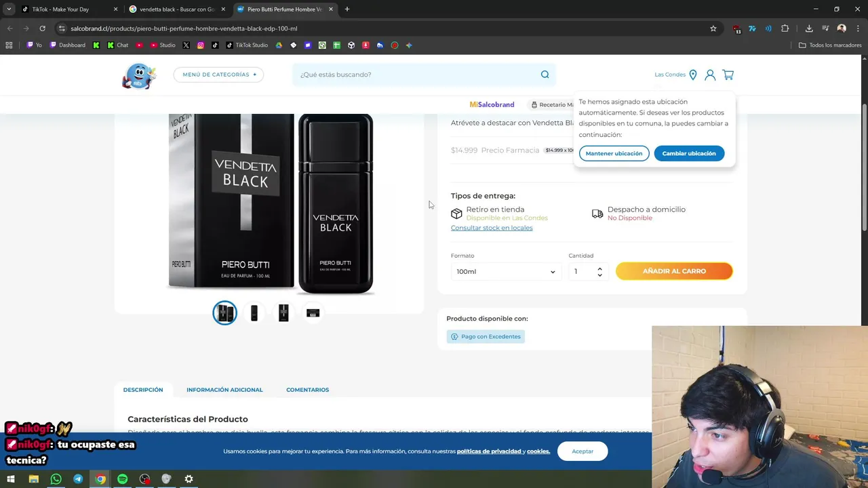Click the Las Condes location pin icon
Image resolution: width=868 pixels, height=488 pixels.
(x=693, y=75)
